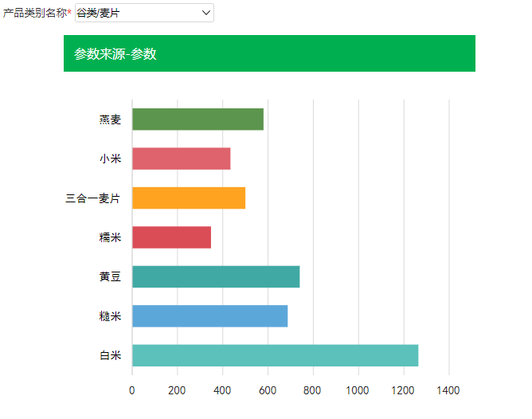The width and height of the screenshot is (532, 419).
Task: Click the 600 x-axis tick label
Action: pos(268,390)
